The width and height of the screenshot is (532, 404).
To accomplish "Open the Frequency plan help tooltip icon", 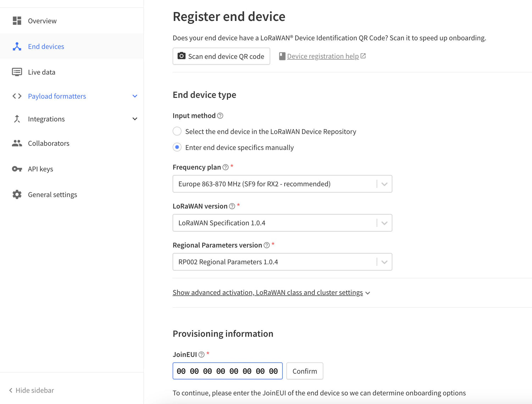I will (226, 167).
